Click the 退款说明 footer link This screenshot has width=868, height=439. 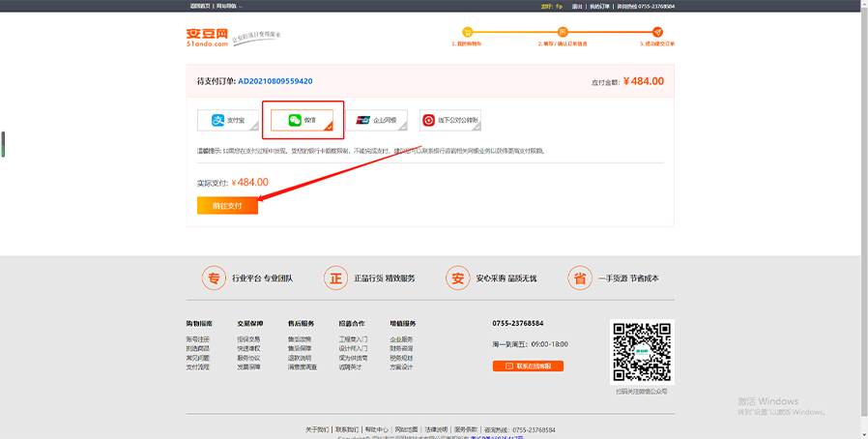click(300, 358)
